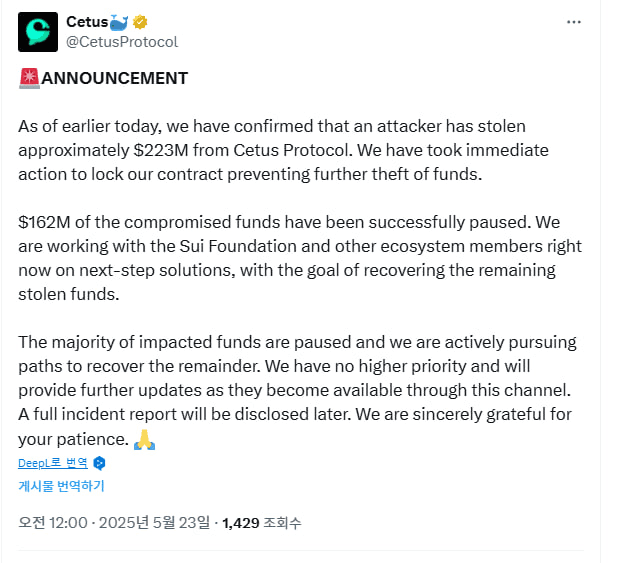Open the 오전 12:00 timestamp link
The image size is (617, 563).
pyautogui.click(x=53, y=523)
